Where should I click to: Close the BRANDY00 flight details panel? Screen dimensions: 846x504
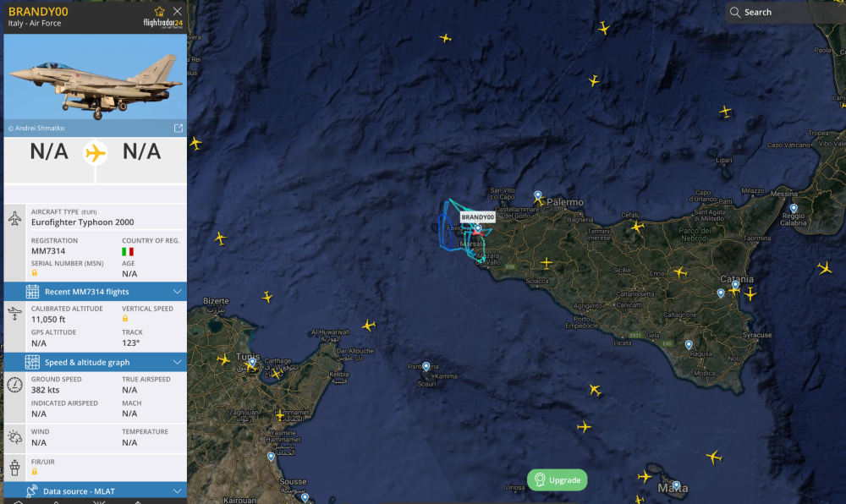pos(177,11)
